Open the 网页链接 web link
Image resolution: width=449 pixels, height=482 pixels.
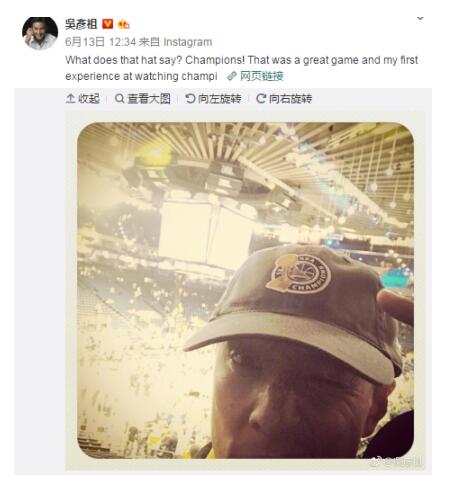pyautogui.click(x=262, y=76)
